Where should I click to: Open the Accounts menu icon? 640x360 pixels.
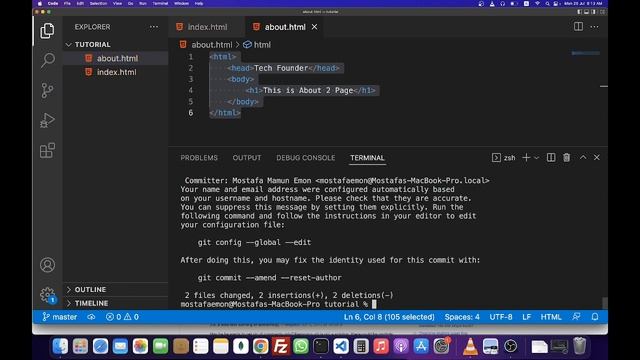pos(47,265)
